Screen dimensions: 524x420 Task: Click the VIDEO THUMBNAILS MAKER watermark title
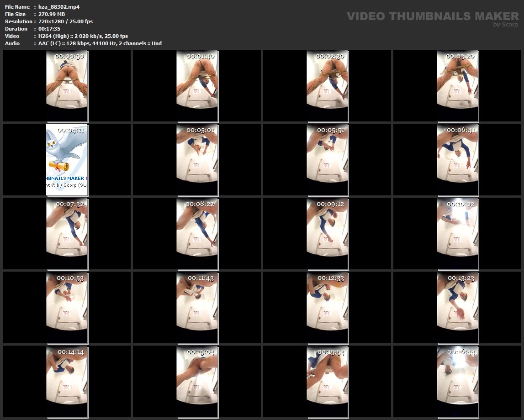(x=432, y=16)
